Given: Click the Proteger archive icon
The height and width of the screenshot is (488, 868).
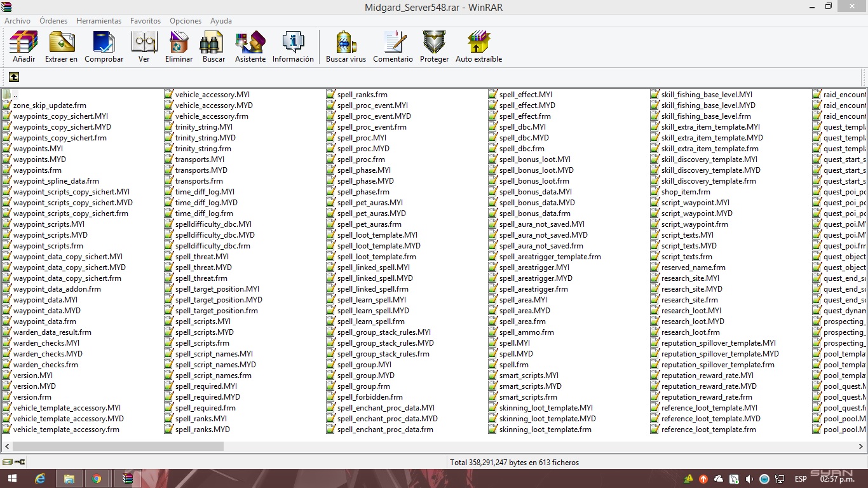Looking at the screenshot, I should click(x=434, y=43).
